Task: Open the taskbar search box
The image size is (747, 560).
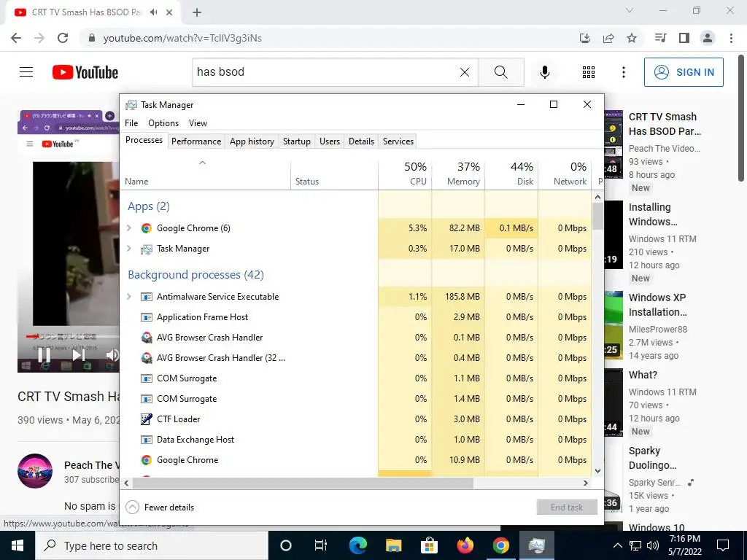Action: (x=152, y=545)
